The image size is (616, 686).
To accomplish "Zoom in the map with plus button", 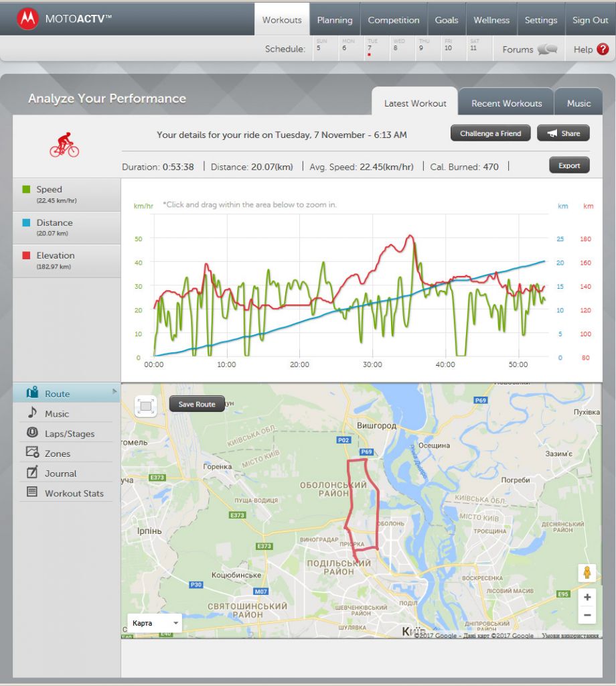I will tap(587, 598).
